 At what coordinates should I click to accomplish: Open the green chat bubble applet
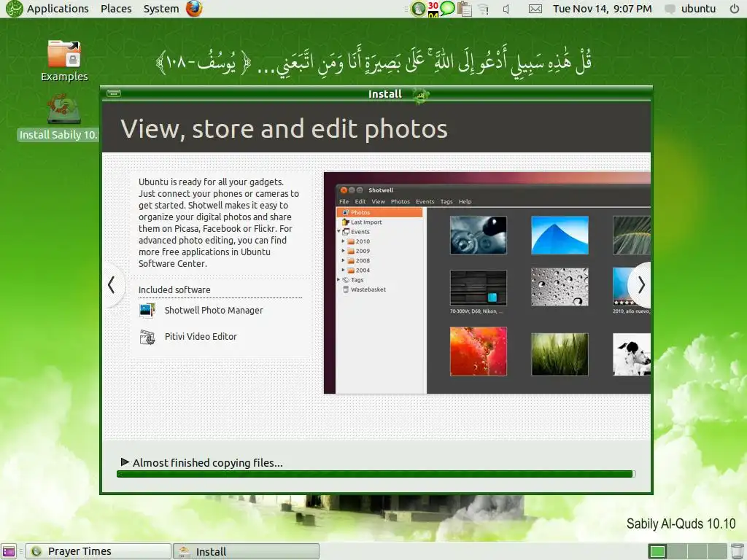click(x=447, y=8)
